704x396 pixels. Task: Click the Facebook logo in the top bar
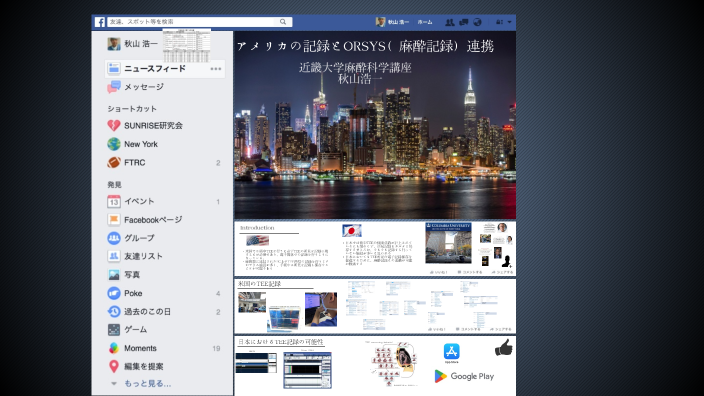pos(100,22)
